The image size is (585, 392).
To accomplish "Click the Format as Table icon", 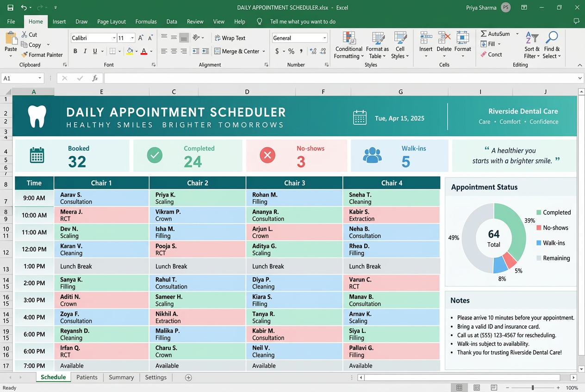I will [378, 38].
